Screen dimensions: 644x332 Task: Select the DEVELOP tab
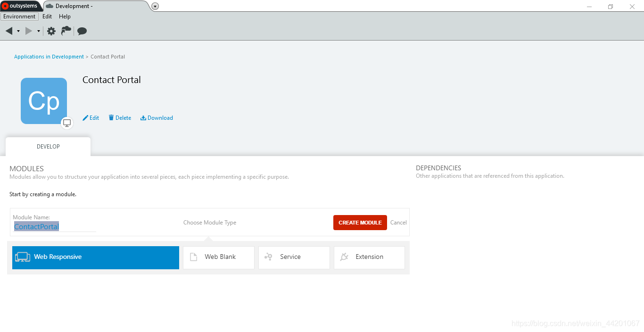click(48, 147)
